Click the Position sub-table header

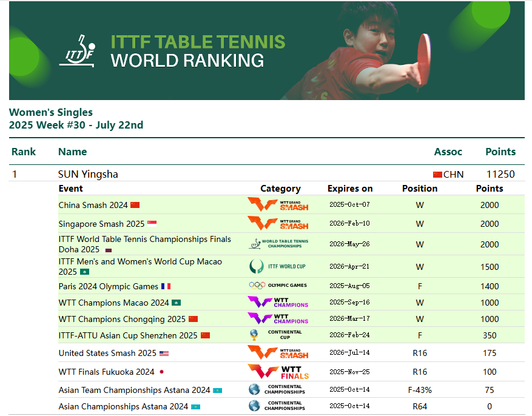(420, 189)
